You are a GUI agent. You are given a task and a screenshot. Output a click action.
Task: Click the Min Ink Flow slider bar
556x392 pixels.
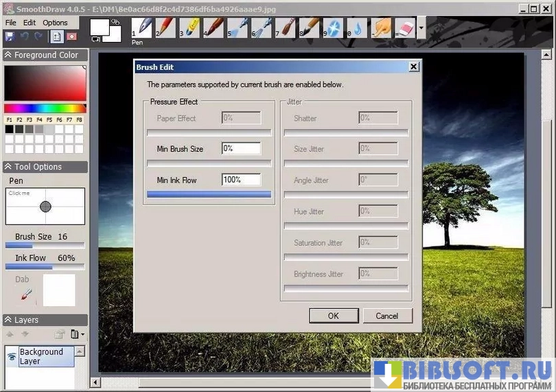[209, 194]
